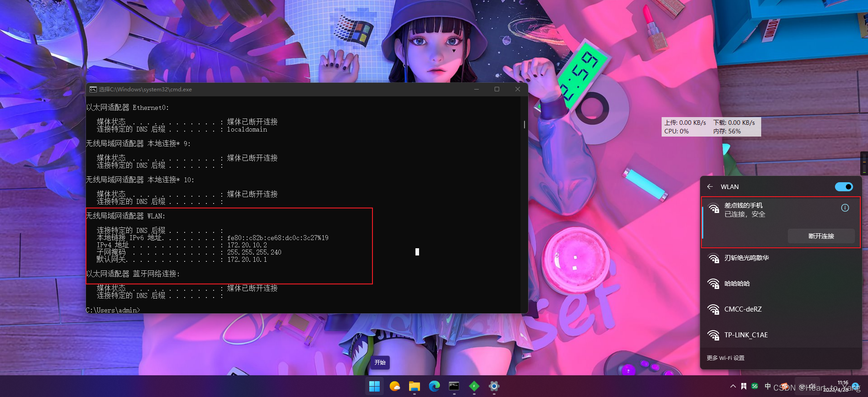Toggle the WLAN switch off

[x=844, y=187]
